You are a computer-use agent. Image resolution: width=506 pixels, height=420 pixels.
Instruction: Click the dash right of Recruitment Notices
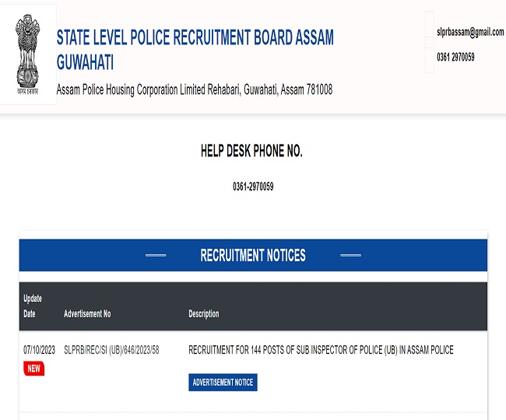(x=350, y=255)
